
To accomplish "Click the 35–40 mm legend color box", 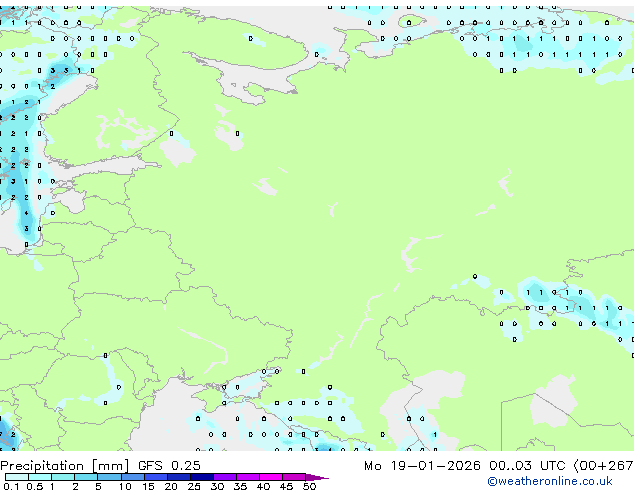I will click(x=248, y=477).
